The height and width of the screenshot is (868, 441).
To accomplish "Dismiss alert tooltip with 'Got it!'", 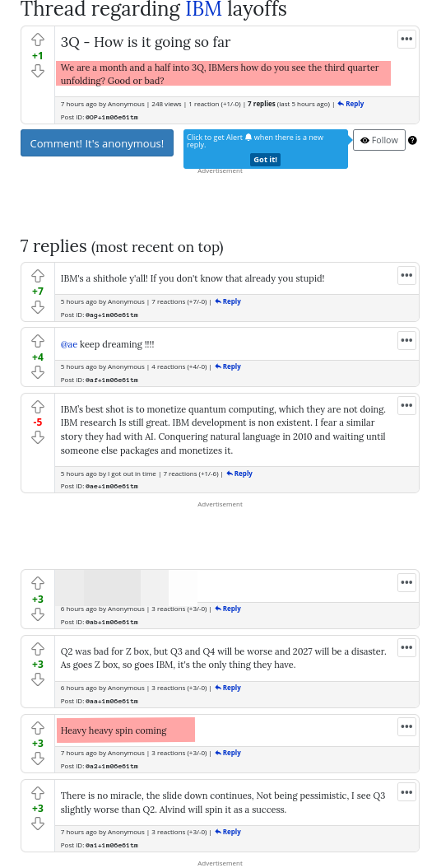I will [x=266, y=160].
